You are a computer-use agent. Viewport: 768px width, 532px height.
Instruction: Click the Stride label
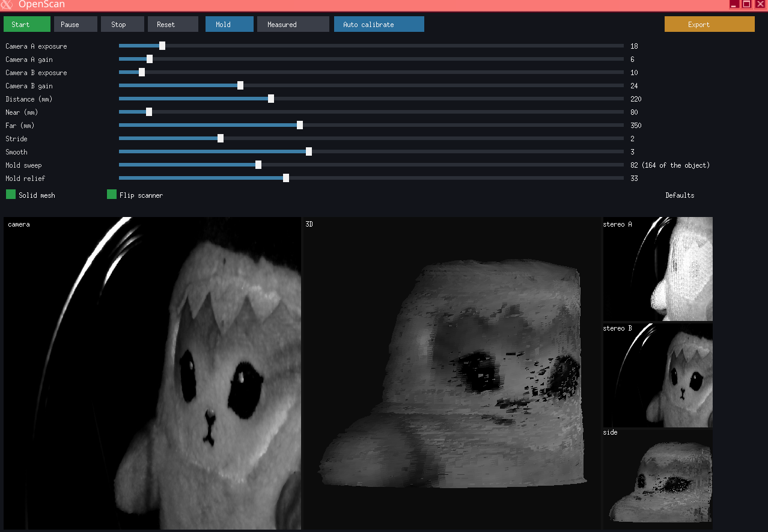click(16, 139)
